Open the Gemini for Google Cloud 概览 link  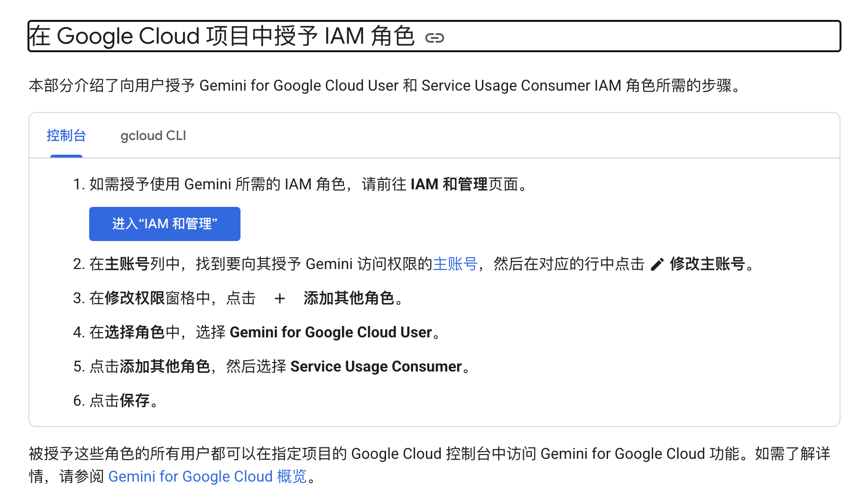coord(207,476)
